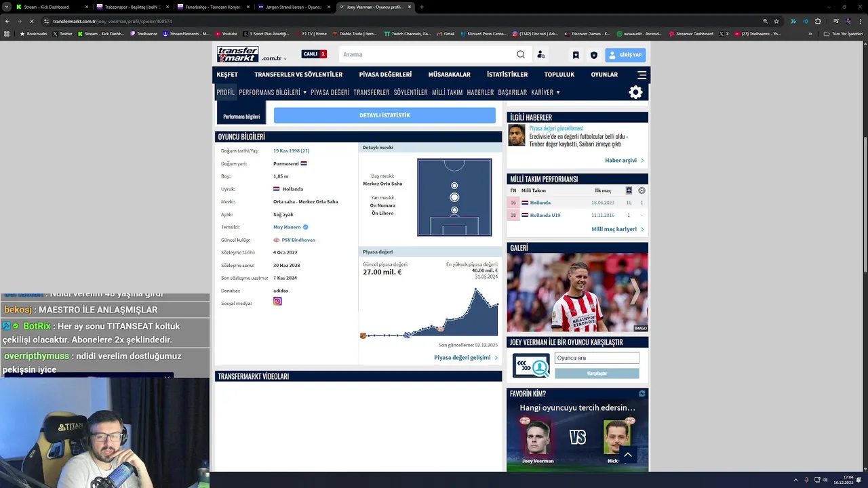Close the Joey Veerman browser tab
This screenshot has height=488, width=868.
(x=410, y=7)
